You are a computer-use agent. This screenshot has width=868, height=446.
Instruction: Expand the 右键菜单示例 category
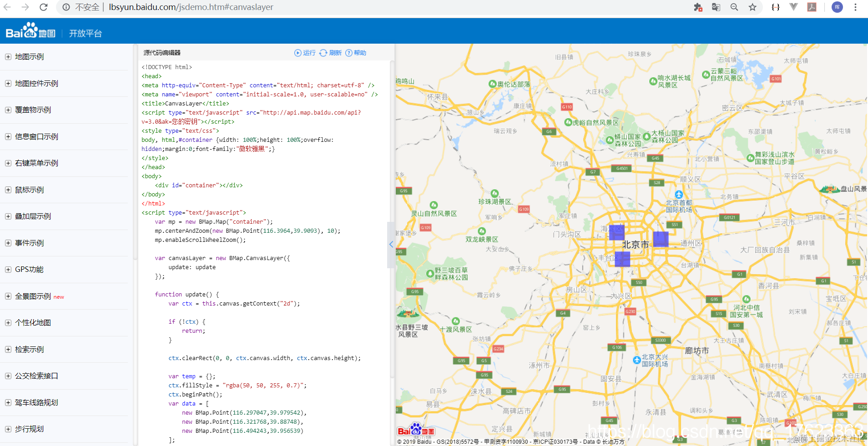coord(8,163)
